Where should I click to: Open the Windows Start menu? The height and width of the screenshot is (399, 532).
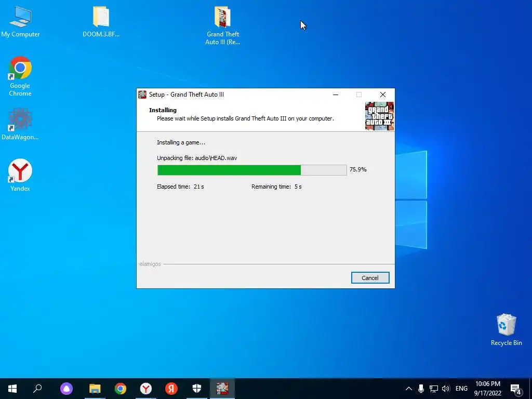tap(12, 389)
